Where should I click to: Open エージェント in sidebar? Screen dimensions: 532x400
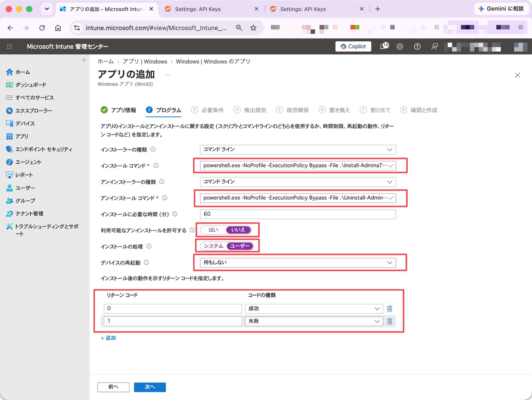coord(24,162)
